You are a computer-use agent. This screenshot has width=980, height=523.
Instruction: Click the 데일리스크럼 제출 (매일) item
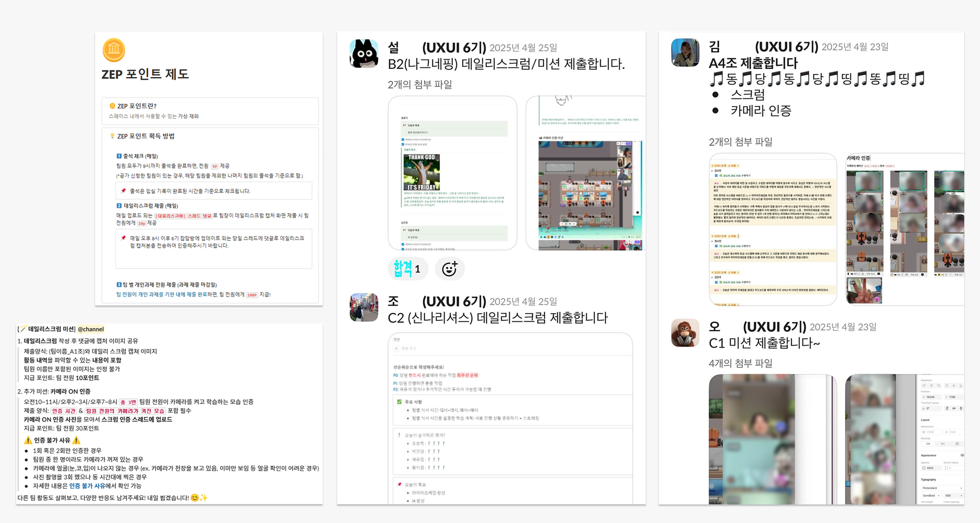(x=147, y=206)
